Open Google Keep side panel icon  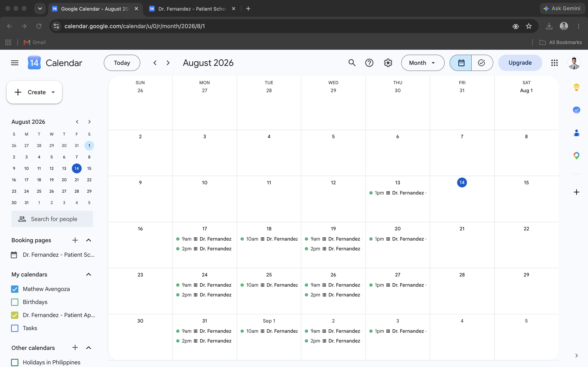click(x=576, y=87)
